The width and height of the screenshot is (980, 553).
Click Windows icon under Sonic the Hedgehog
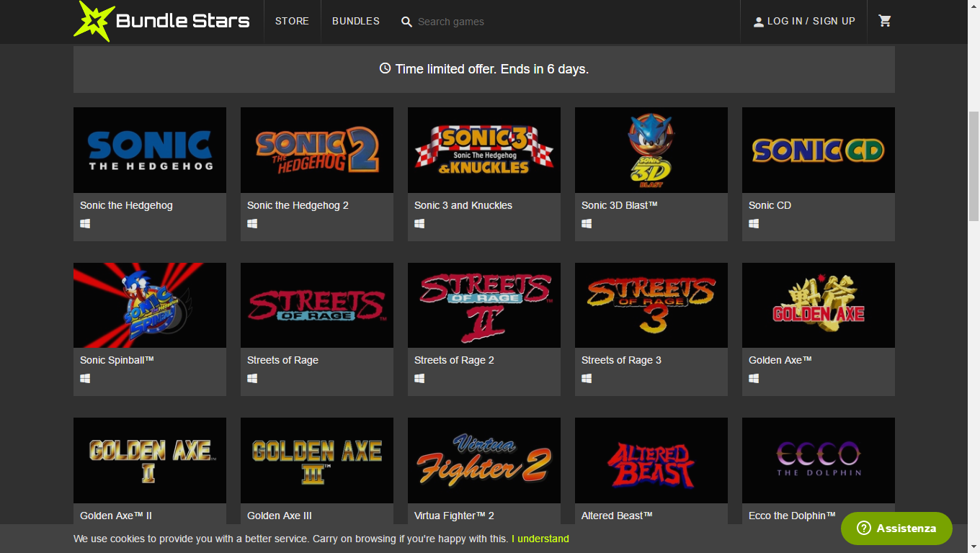(x=85, y=224)
